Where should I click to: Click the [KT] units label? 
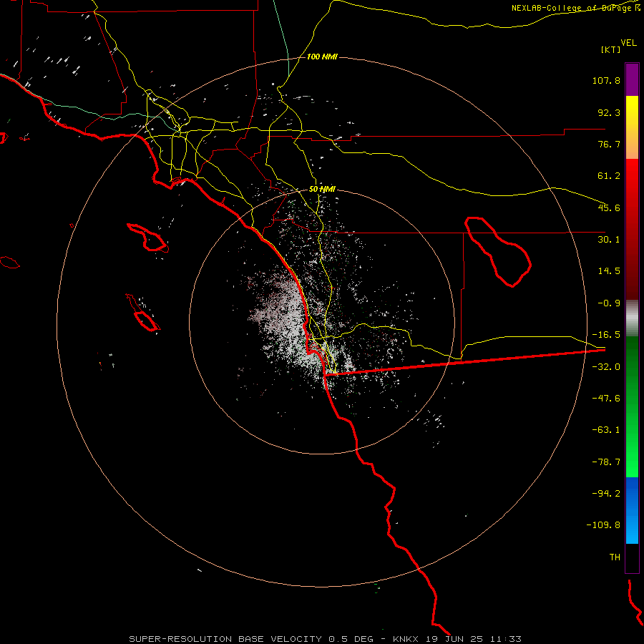[611, 49]
